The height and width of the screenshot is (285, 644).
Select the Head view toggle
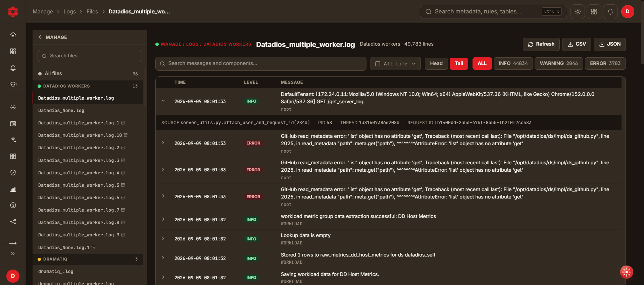(436, 63)
